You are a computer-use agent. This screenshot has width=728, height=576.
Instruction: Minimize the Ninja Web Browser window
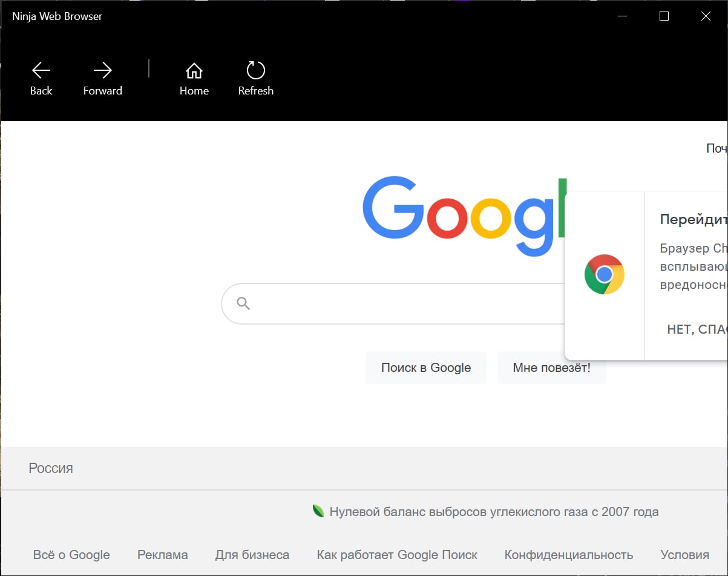point(622,16)
